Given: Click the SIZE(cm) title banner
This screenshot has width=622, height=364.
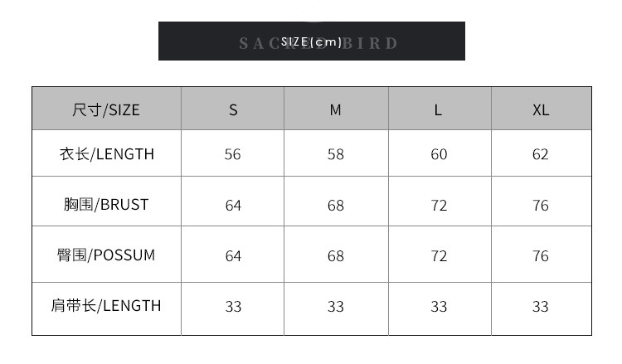Looking at the screenshot, I should pos(311,41).
